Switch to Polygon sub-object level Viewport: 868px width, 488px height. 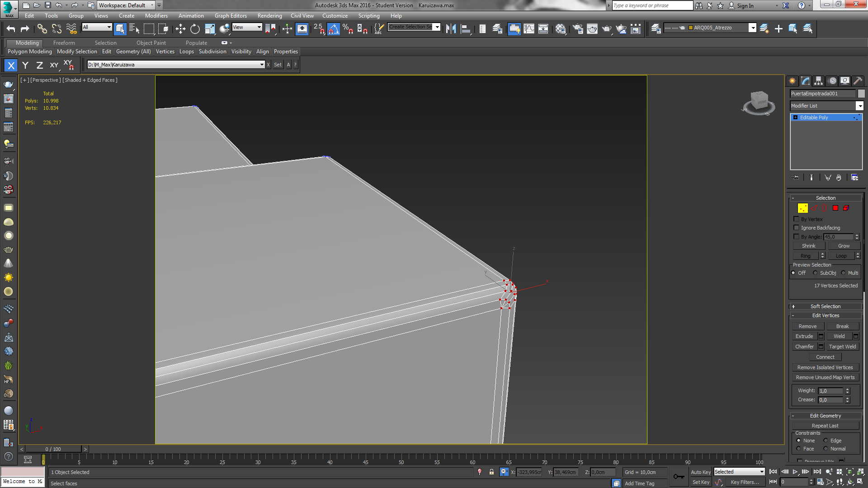pos(835,208)
